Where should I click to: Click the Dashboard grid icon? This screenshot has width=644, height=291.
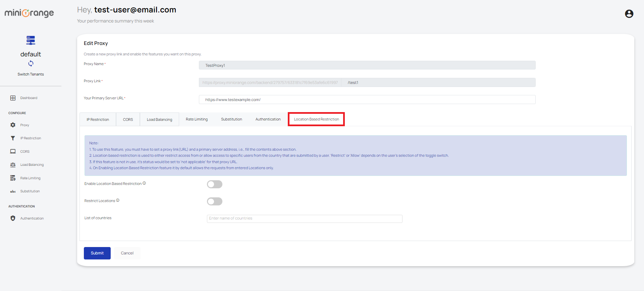(13, 98)
